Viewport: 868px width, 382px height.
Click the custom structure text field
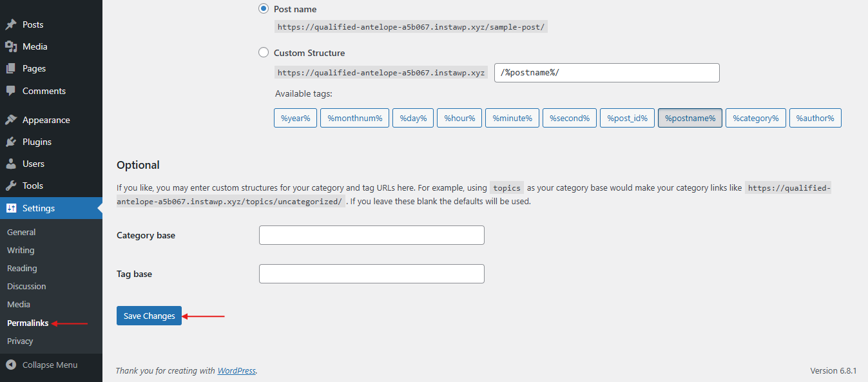click(607, 73)
